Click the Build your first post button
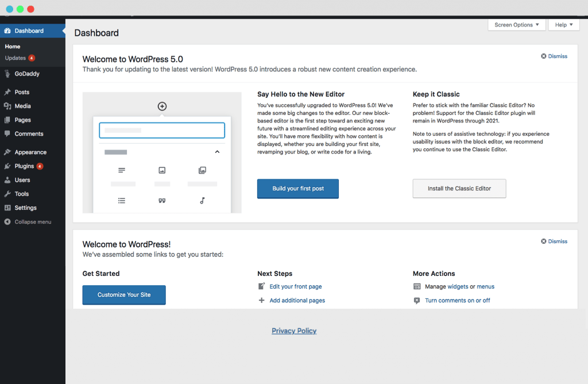Viewport: 588px width, 384px height. [x=297, y=189]
